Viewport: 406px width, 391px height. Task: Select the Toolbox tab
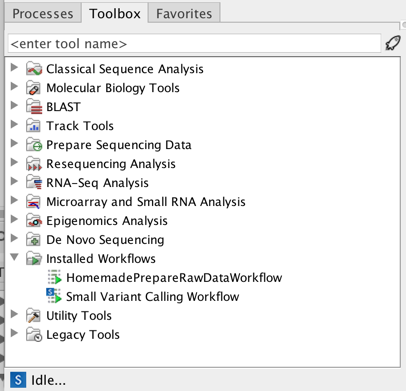point(115,13)
